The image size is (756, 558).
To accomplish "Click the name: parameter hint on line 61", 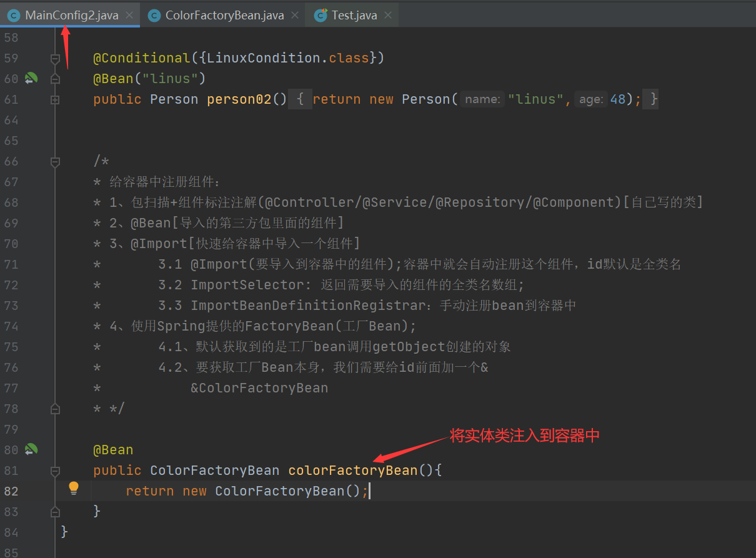I will [x=482, y=99].
